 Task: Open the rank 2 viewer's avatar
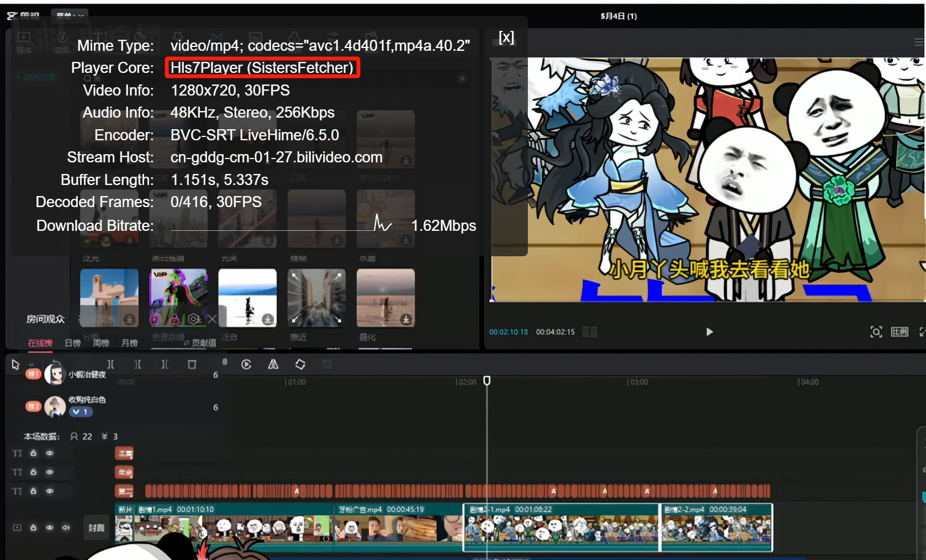point(55,407)
